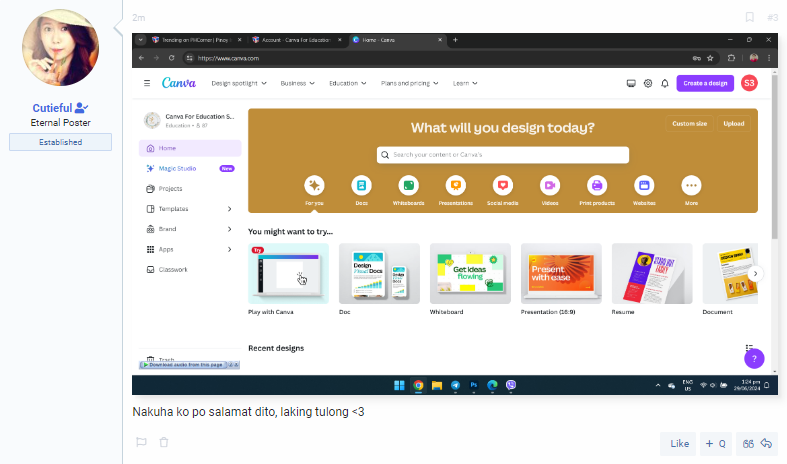
Task: Open Photoshop from the taskbar
Action: [x=474, y=385]
